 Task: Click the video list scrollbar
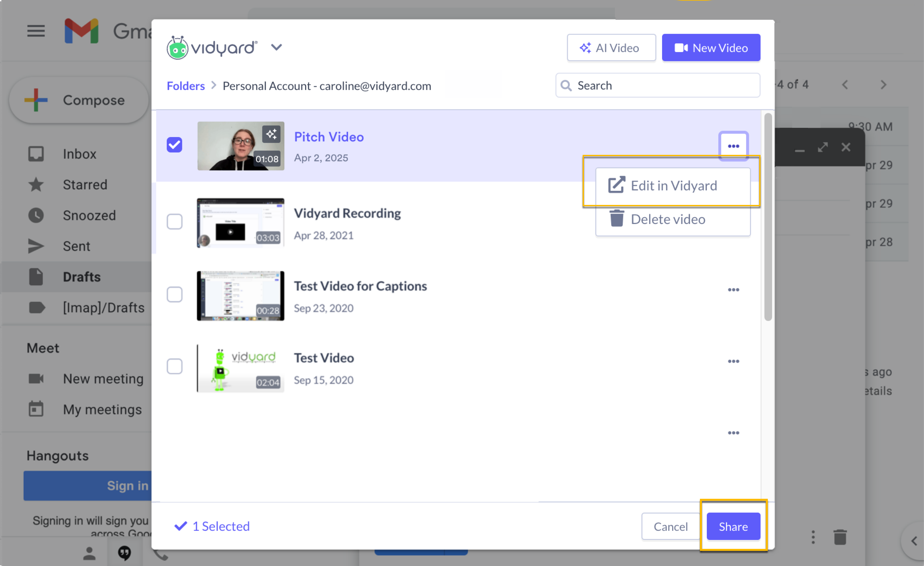(768, 217)
